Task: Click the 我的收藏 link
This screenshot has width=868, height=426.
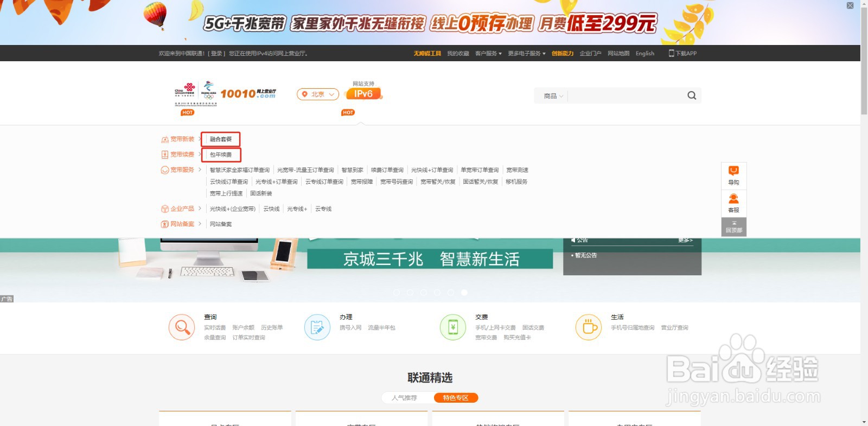Action: pyautogui.click(x=458, y=53)
